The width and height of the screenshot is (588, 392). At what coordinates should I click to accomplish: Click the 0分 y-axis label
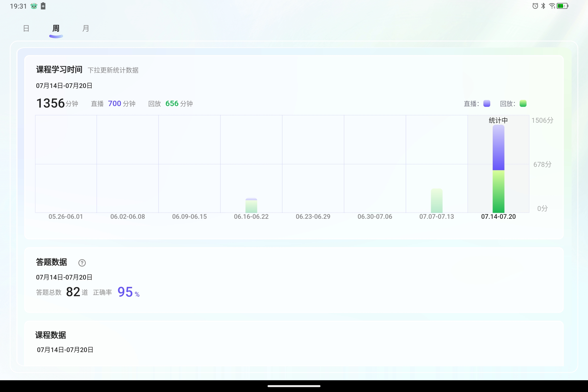542,208
